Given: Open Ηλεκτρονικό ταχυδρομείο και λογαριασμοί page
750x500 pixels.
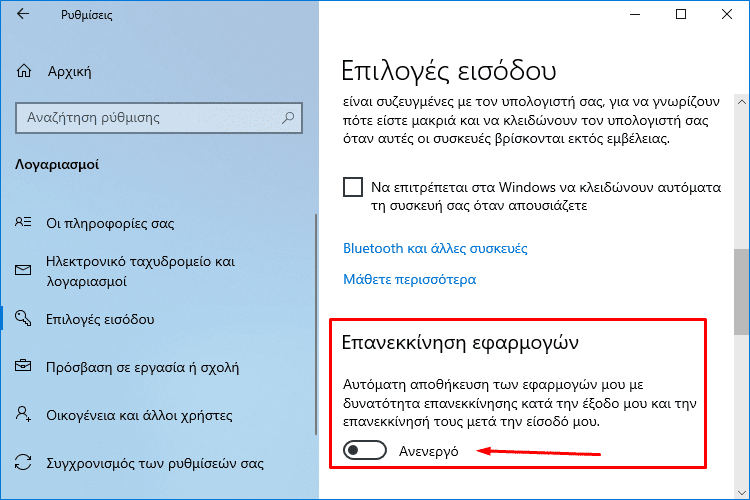Looking at the screenshot, I should [x=141, y=271].
